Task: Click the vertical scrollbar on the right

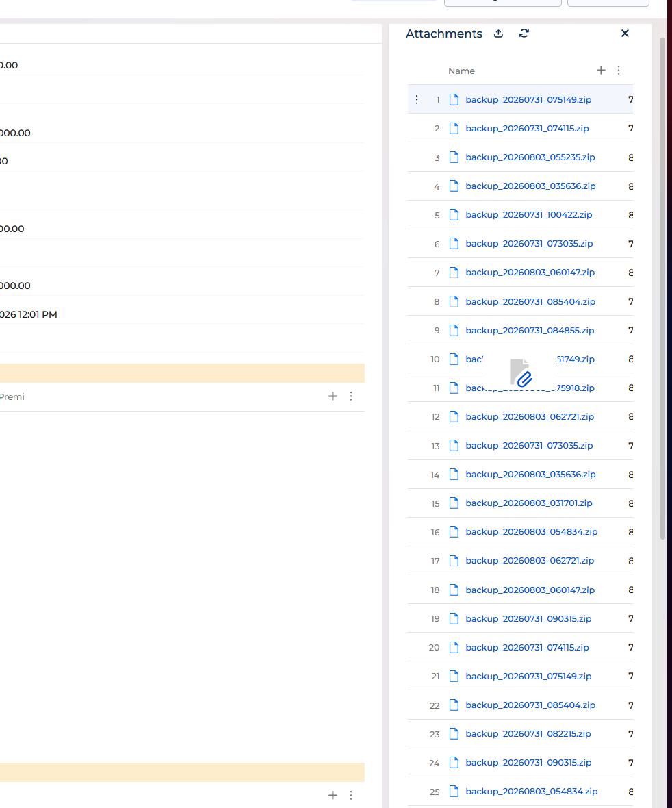Action: 662,288
